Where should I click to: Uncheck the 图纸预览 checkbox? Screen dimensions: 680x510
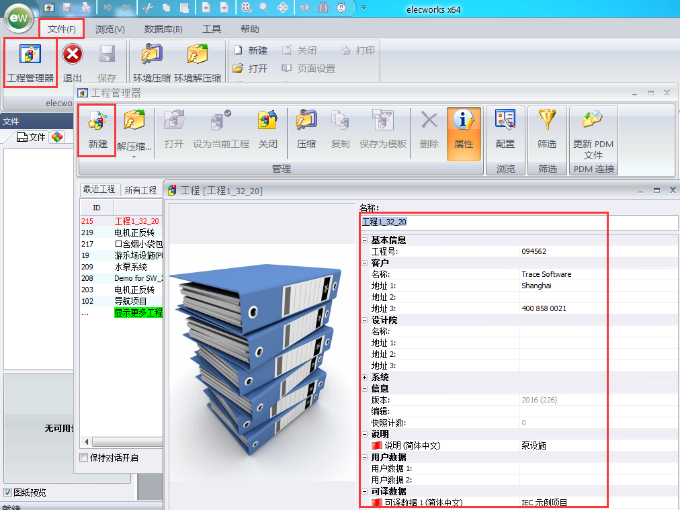(7, 492)
